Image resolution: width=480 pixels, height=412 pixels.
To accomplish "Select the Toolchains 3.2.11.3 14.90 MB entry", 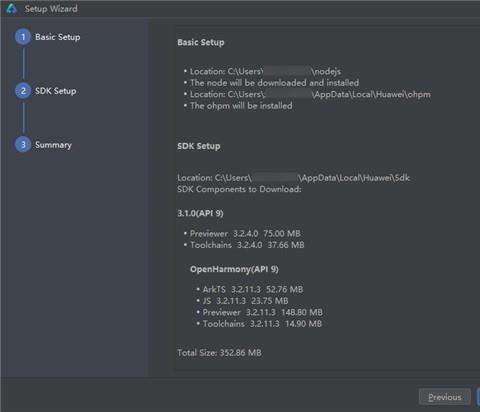I will pos(259,324).
